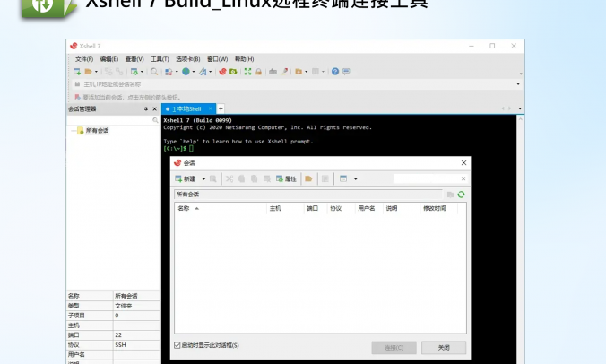Open dropdown beside orange folder-plus icon

306,72
